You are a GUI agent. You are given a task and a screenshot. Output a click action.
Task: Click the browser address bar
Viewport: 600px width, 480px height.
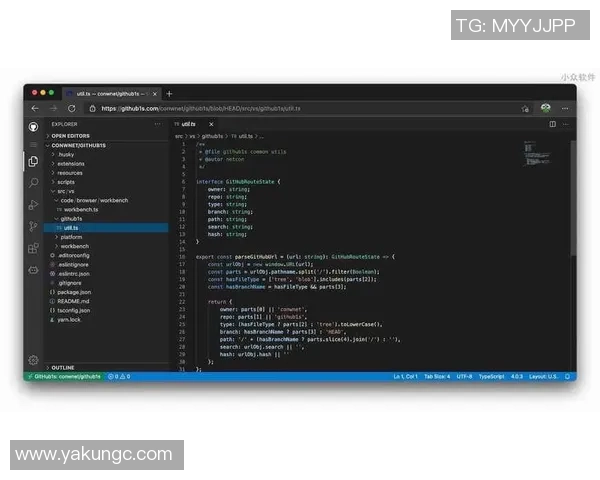[x=300, y=108]
